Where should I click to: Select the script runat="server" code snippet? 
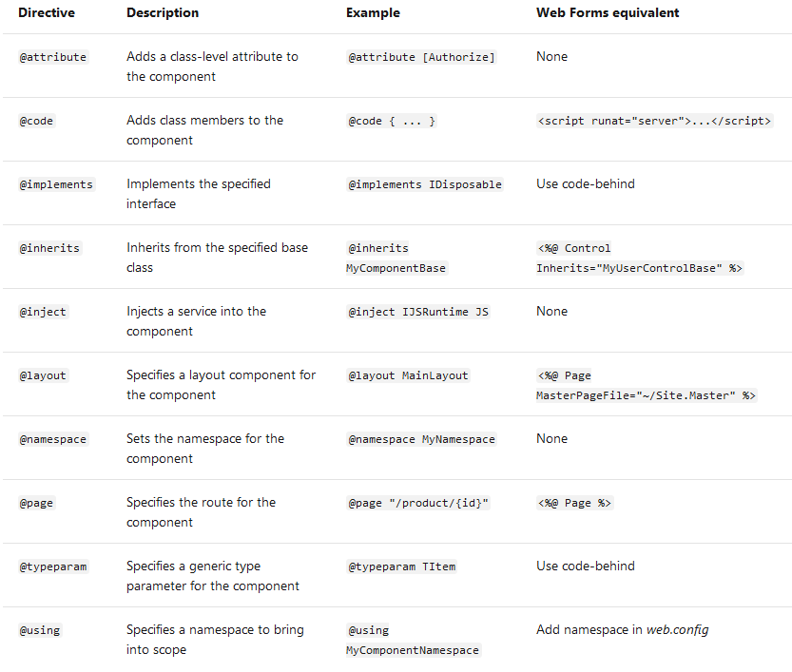(654, 122)
